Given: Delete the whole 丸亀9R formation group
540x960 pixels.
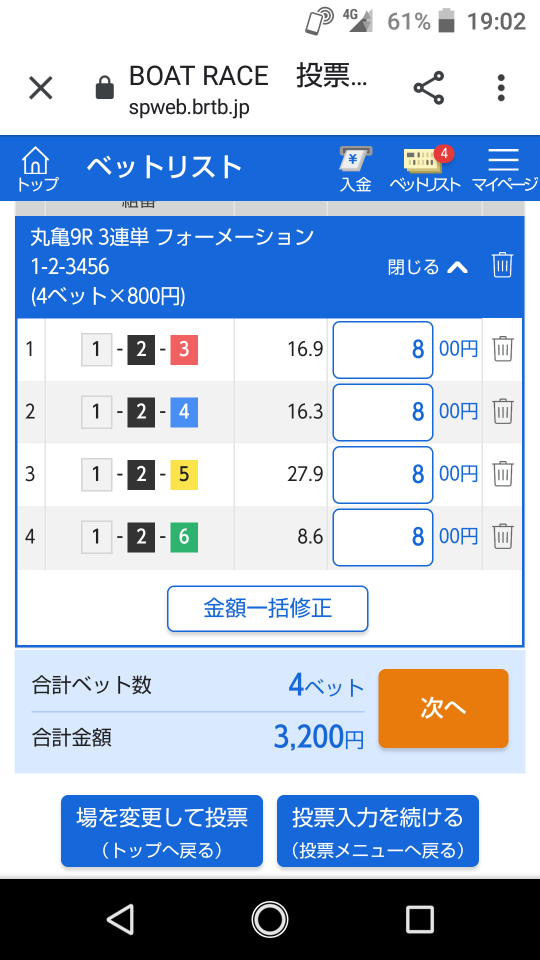Looking at the screenshot, I should coord(502,266).
